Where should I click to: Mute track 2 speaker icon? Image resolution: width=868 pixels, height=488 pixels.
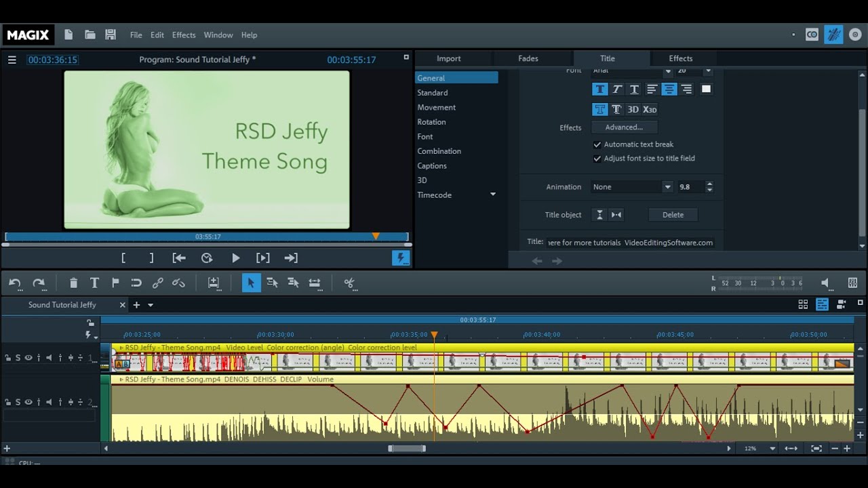[x=50, y=402]
